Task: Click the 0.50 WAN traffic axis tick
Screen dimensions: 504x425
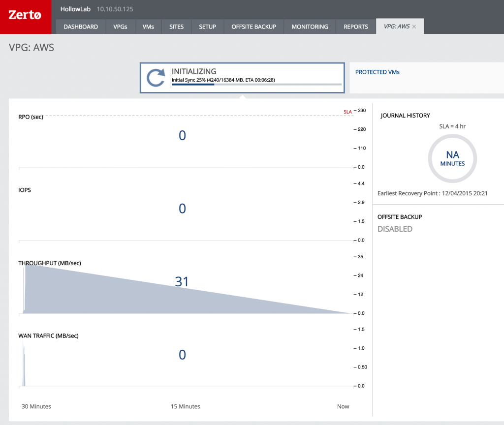Action: 362,367
